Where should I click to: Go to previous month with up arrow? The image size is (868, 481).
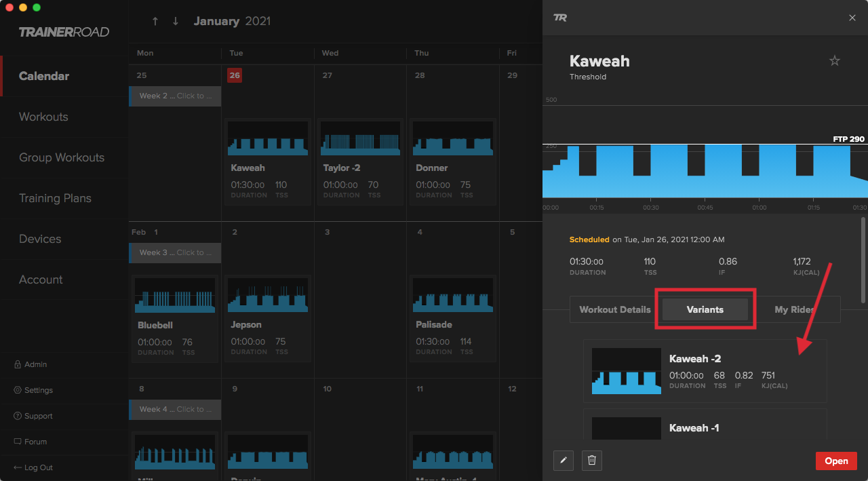[155, 21]
